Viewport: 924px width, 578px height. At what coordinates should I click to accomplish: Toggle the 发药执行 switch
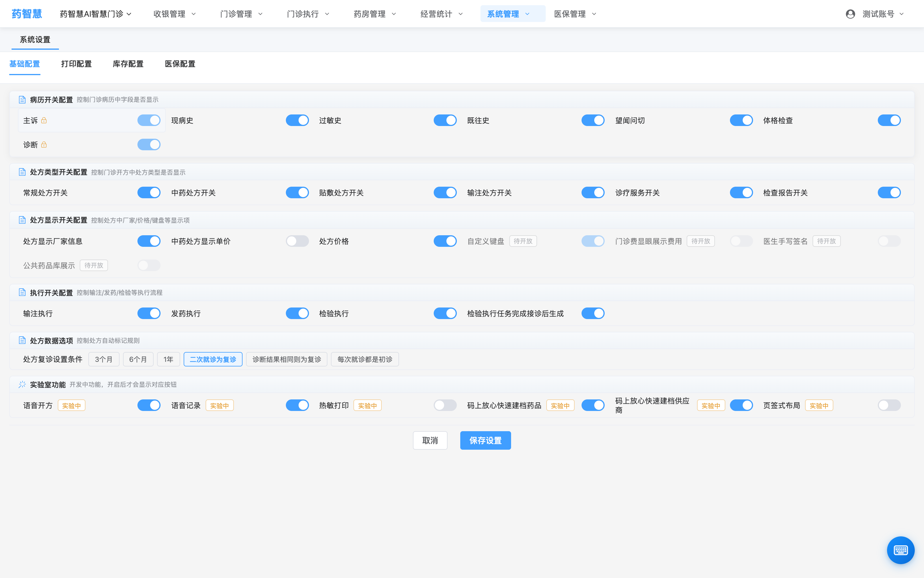[x=297, y=314]
